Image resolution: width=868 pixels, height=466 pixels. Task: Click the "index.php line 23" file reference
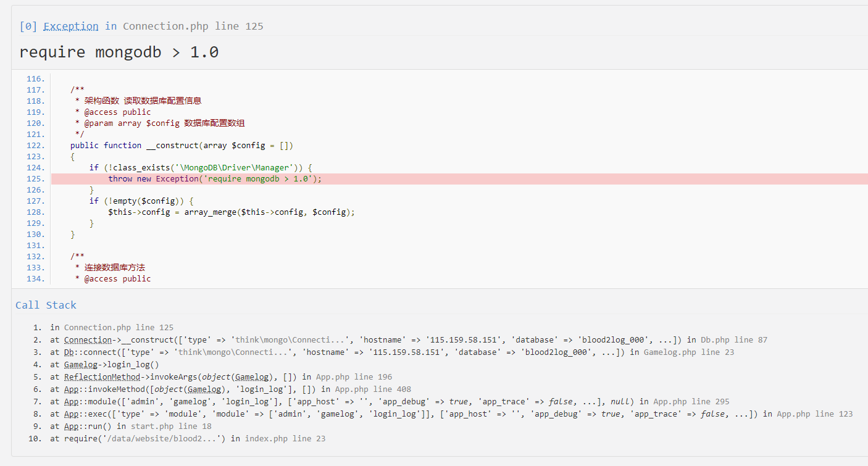285,439
